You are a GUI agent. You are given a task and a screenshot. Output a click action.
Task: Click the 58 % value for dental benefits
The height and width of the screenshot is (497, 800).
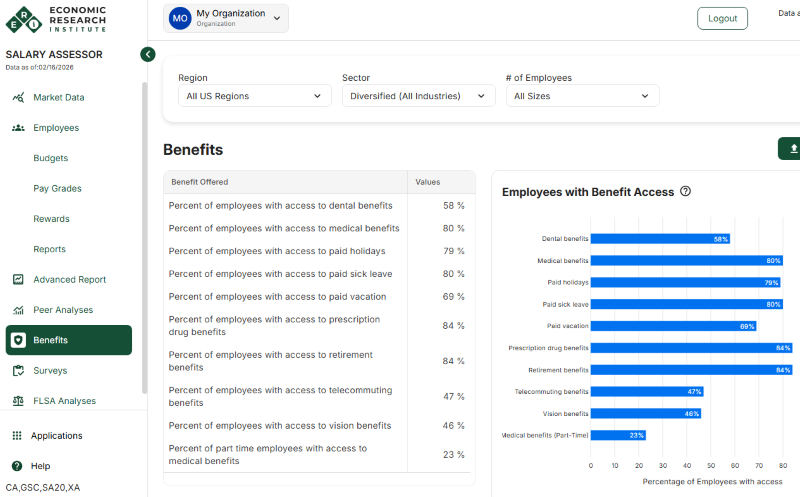coord(454,205)
